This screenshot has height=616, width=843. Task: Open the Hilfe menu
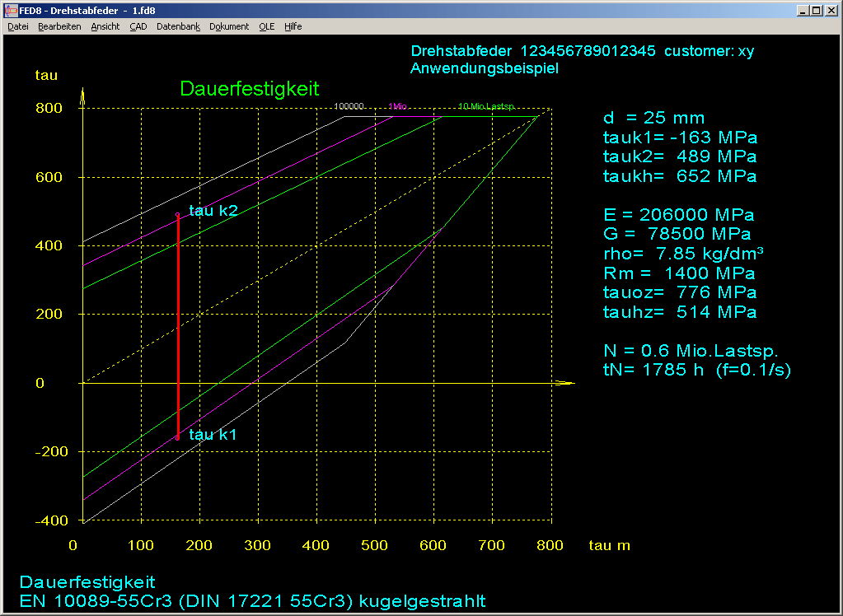point(293,26)
